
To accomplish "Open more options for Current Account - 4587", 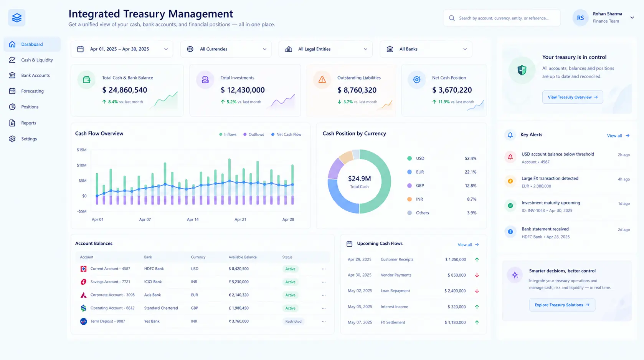I will pyautogui.click(x=324, y=269).
